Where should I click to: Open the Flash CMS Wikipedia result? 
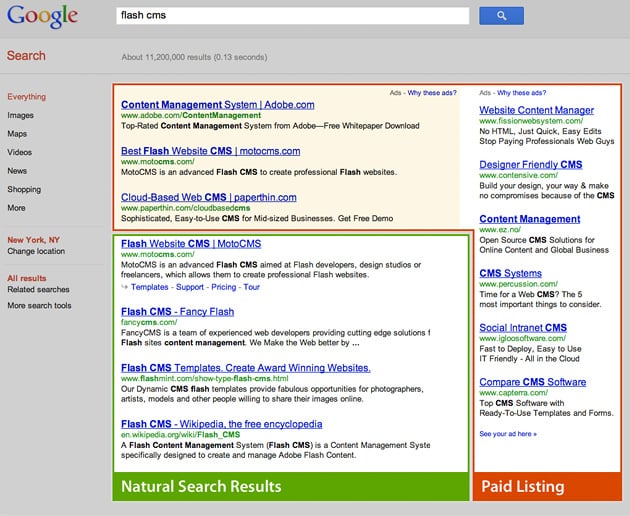pos(221,423)
